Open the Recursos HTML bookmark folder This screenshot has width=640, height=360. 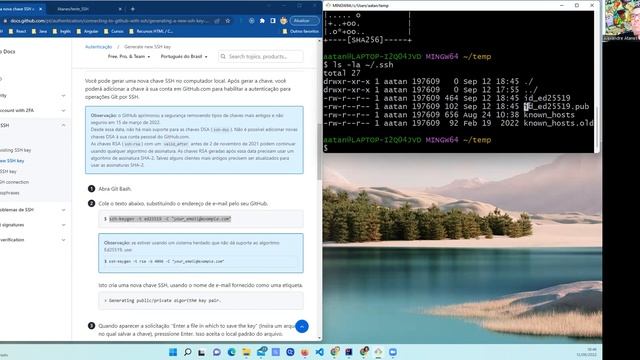(x=151, y=31)
